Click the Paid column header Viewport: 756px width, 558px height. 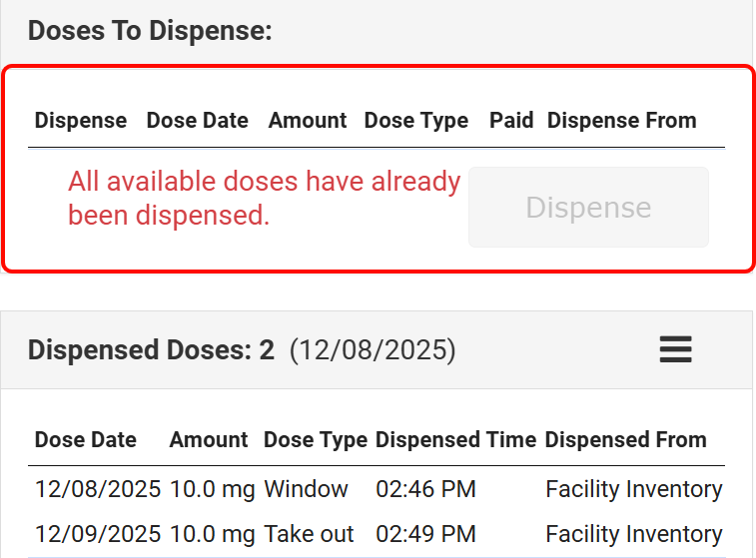[511, 121]
